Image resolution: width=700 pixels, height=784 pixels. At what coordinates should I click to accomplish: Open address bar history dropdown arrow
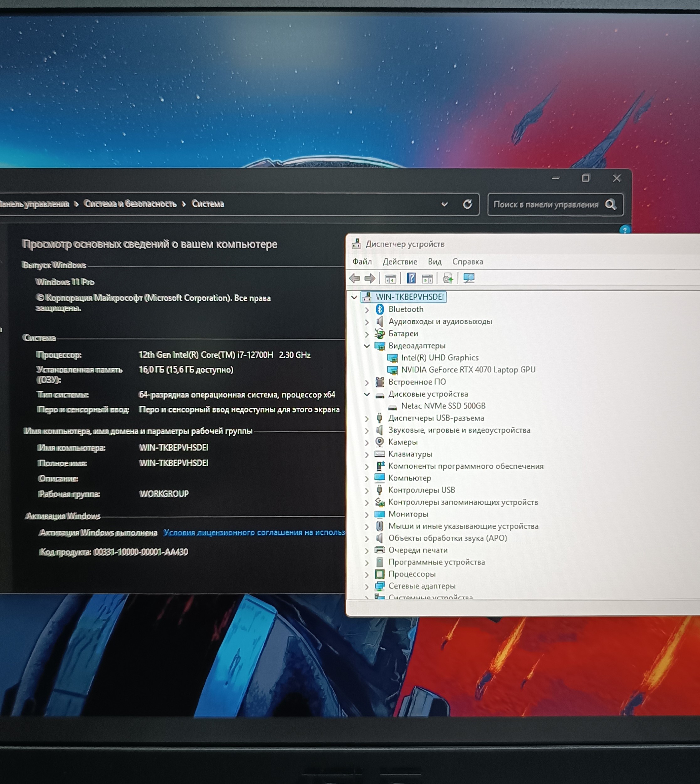(445, 204)
